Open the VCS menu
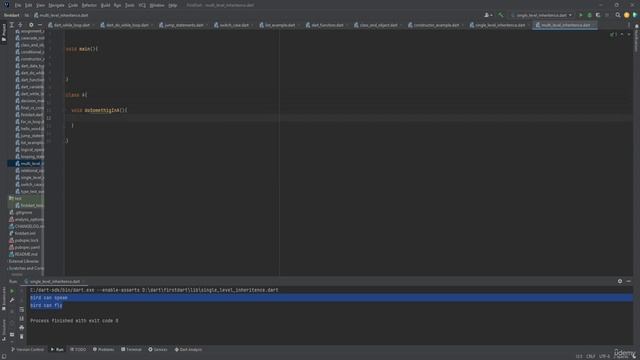This screenshot has height=360, width=640. [142, 5]
